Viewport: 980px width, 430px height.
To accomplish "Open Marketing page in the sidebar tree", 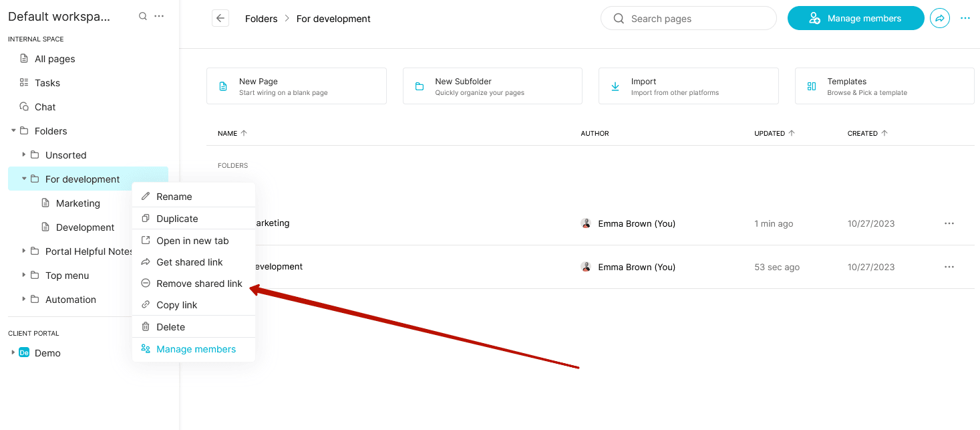I will point(78,203).
